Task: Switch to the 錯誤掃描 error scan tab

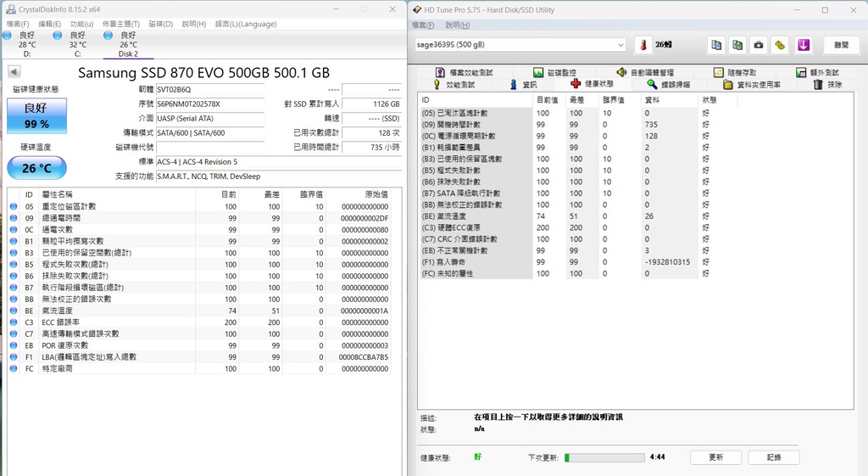Action: [x=668, y=85]
